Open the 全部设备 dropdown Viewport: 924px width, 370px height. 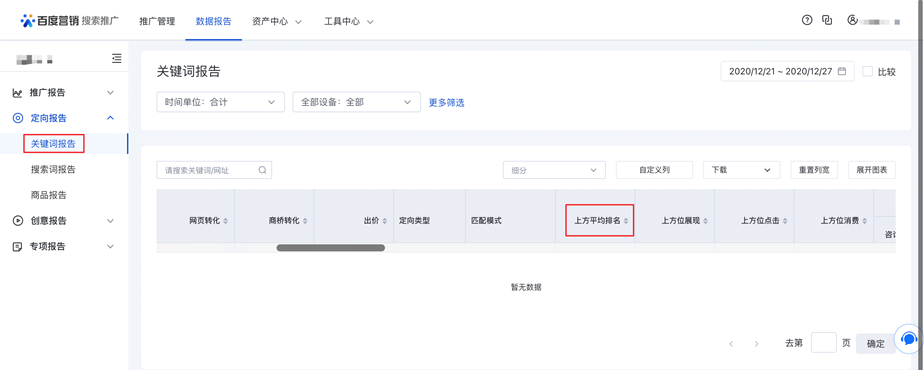(357, 102)
